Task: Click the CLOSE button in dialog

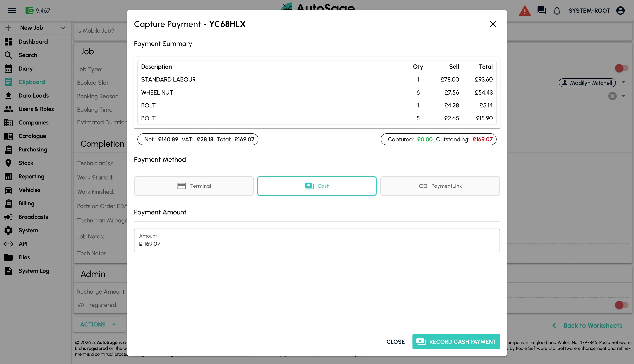Action: click(x=395, y=342)
